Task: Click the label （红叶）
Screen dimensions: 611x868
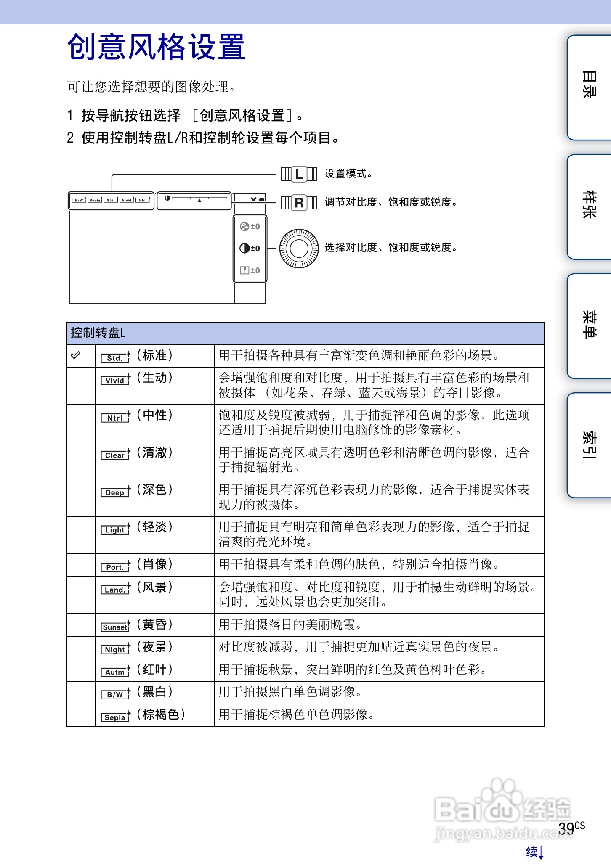Action: [155, 670]
